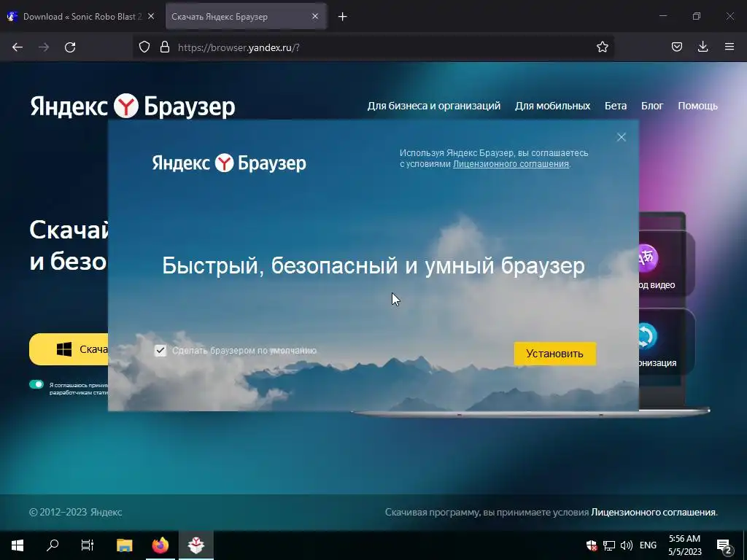Image resolution: width=747 pixels, height=560 pixels.
Task: Uncheck Сделать браузером по умолчанию checkbox
Action: [x=160, y=351]
